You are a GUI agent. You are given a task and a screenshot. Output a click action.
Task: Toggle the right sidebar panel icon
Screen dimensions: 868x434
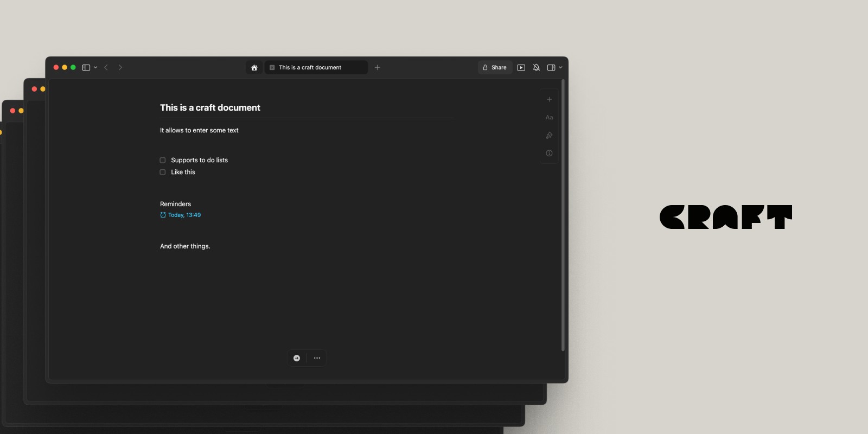(x=551, y=67)
